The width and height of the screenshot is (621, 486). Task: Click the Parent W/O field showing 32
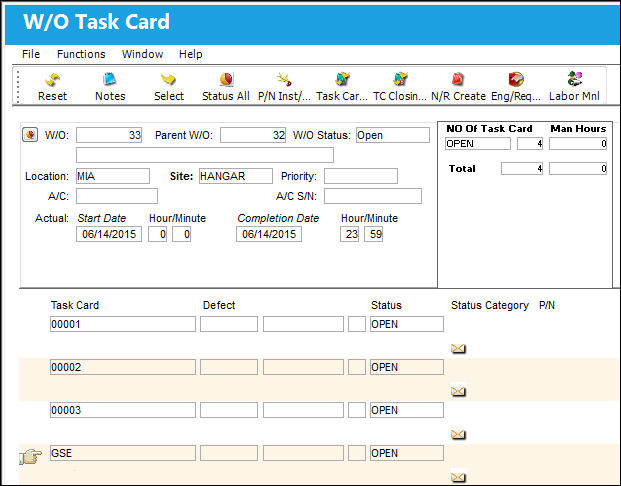pos(253,135)
